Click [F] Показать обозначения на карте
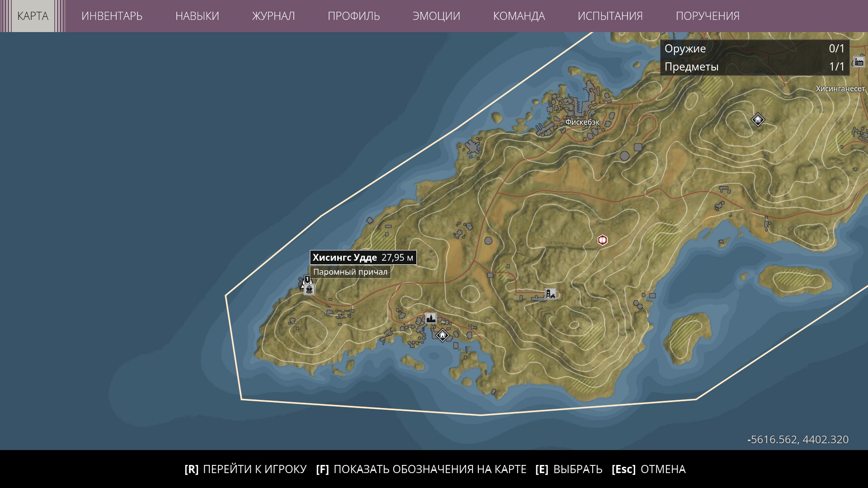This screenshot has height=488, width=868. pos(421,469)
